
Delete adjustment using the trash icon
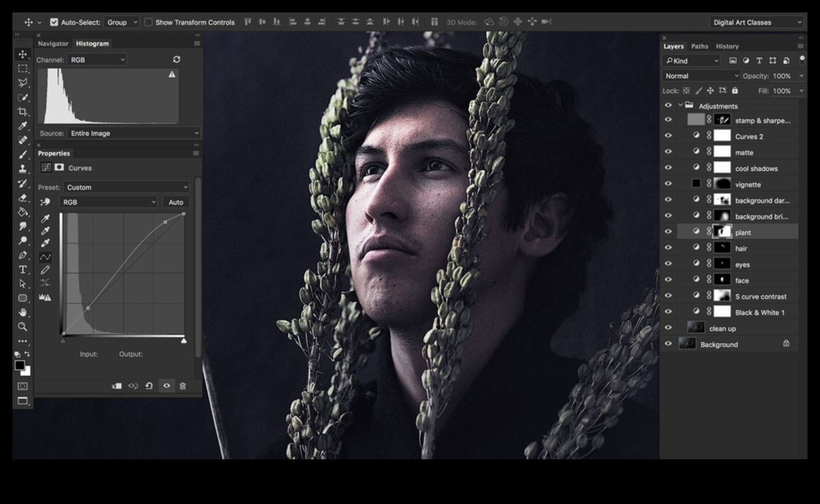[x=183, y=386]
